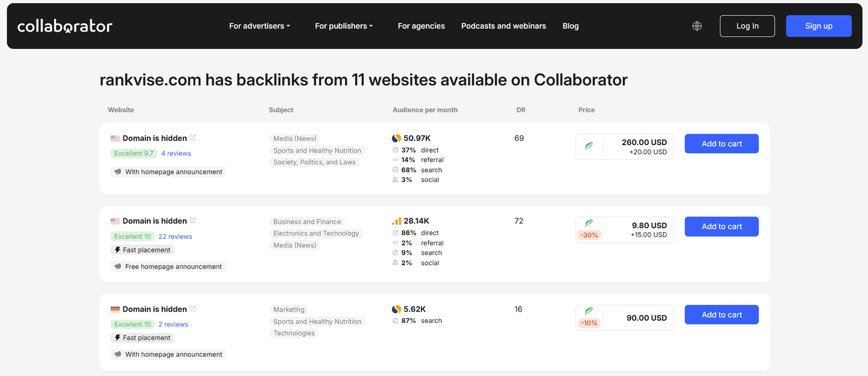This screenshot has height=376, width=868.
Task: Click the lightning icon on Fast placement in 22 reviews row
Action: point(117,250)
